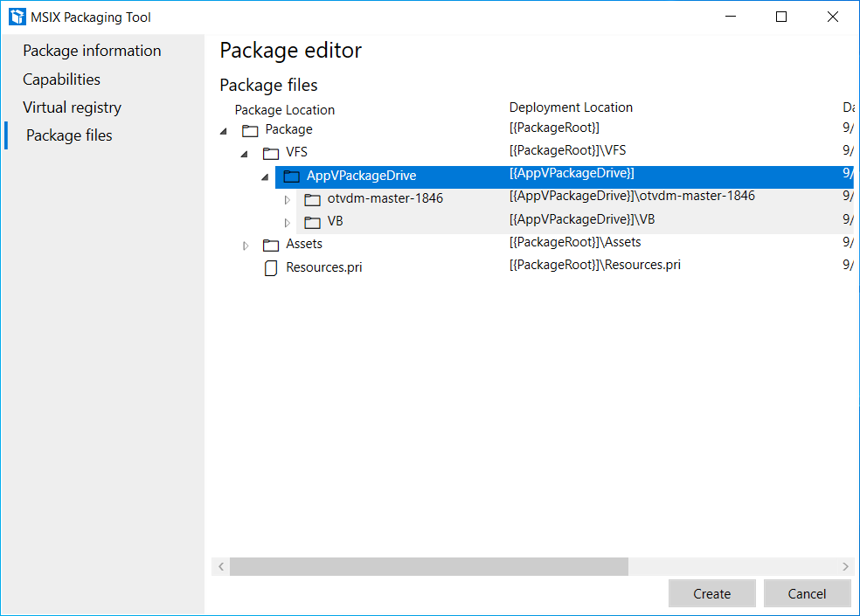This screenshot has width=860, height=616.
Task: Click the Assets folder icon
Action: click(x=271, y=245)
